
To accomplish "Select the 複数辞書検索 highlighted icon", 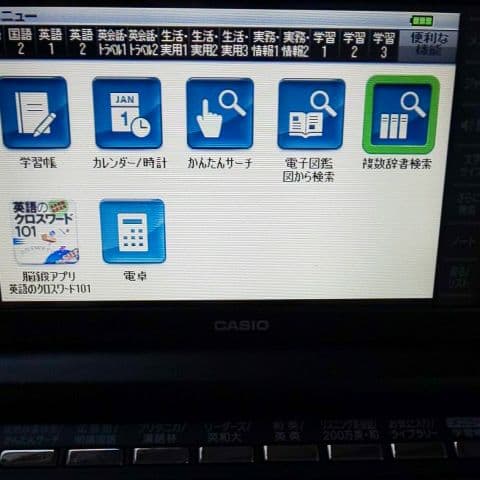I will (401, 115).
